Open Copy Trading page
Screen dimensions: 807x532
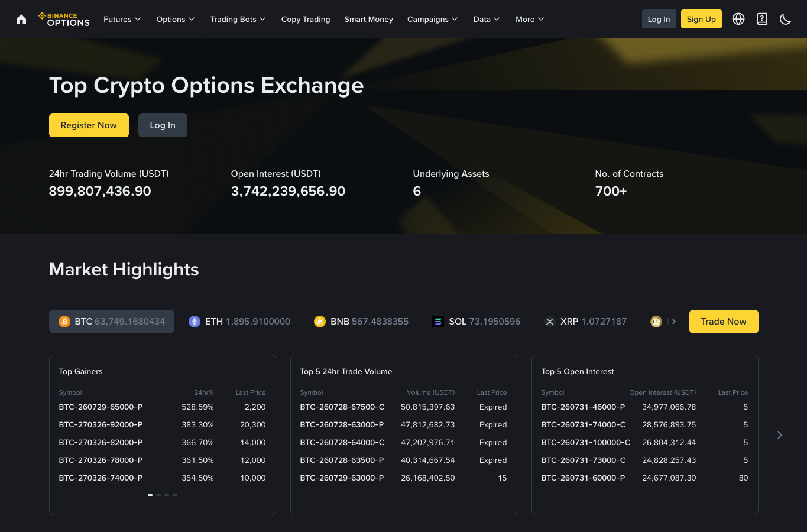click(x=306, y=19)
